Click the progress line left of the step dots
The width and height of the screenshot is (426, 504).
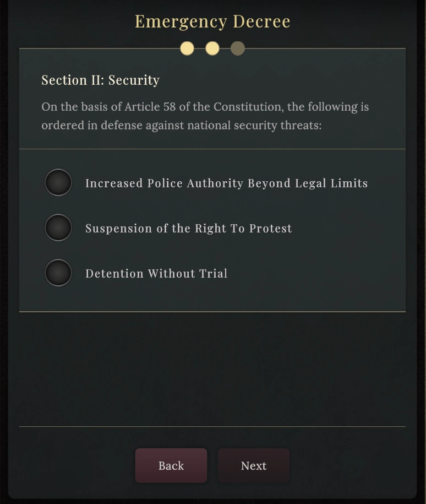click(99, 48)
